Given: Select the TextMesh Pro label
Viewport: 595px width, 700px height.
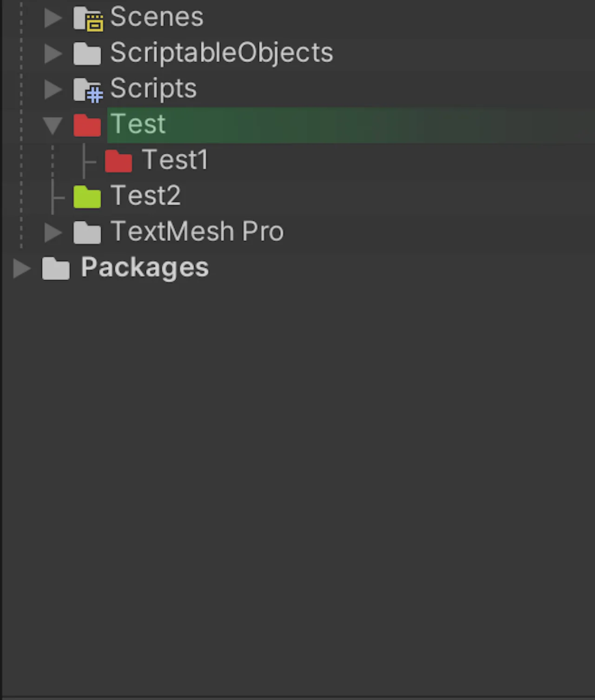Looking at the screenshot, I should (x=197, y=231).
